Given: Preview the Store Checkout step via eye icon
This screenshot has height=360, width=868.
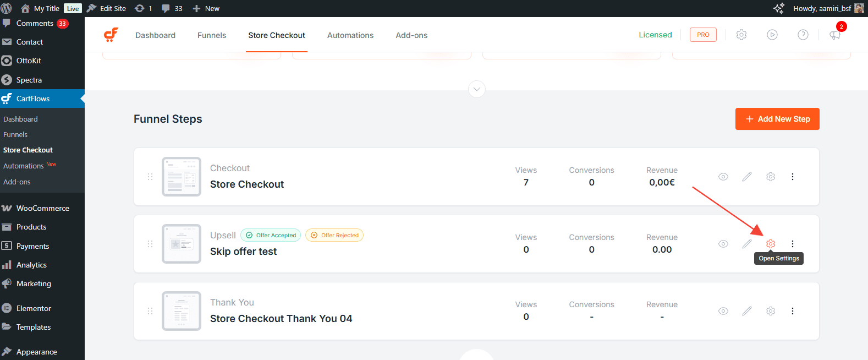Looking at the screenshot, I should [723, 177].
